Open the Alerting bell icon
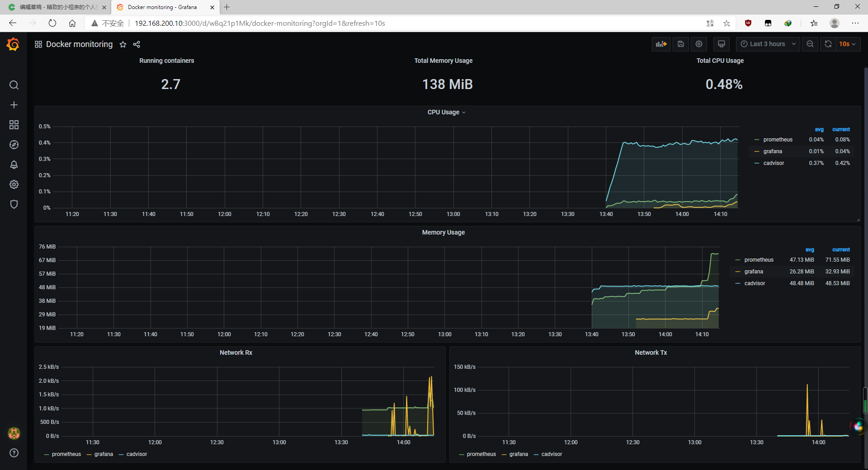 tap(14, 164)
